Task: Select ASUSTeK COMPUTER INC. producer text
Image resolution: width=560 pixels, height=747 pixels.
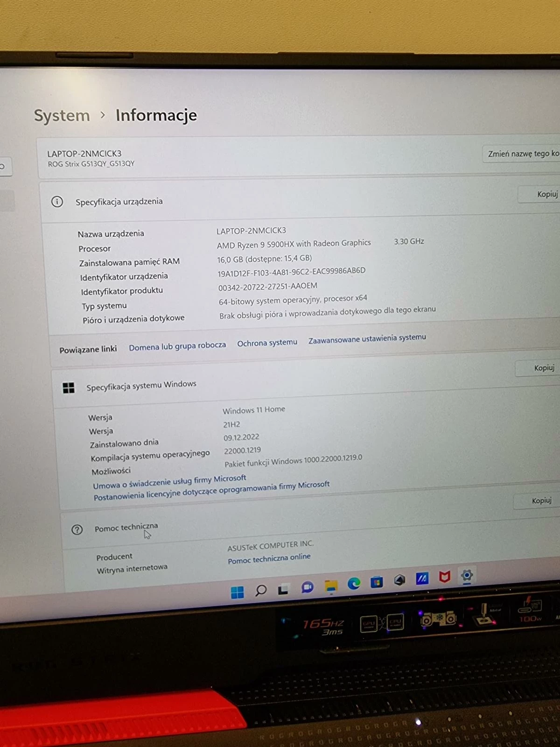Action: pyautogui.click(x=270, y=545)
